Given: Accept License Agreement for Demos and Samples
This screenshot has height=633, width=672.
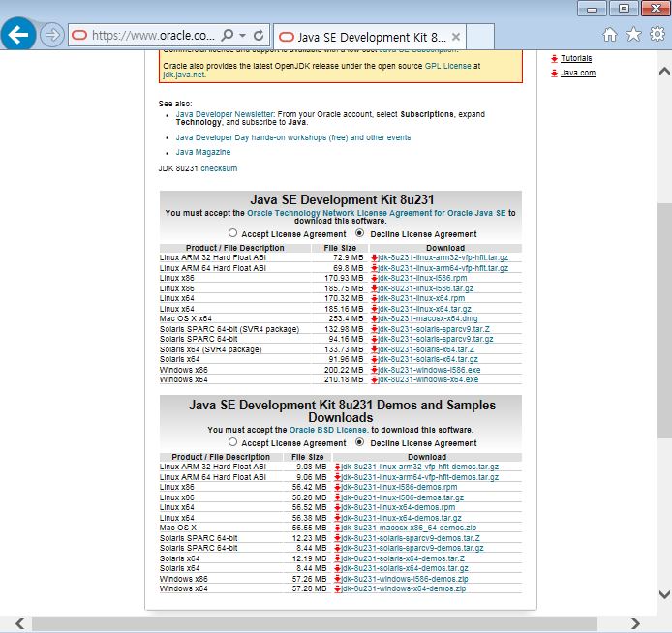Looking at the screenshot, I should tap(232, 442).
